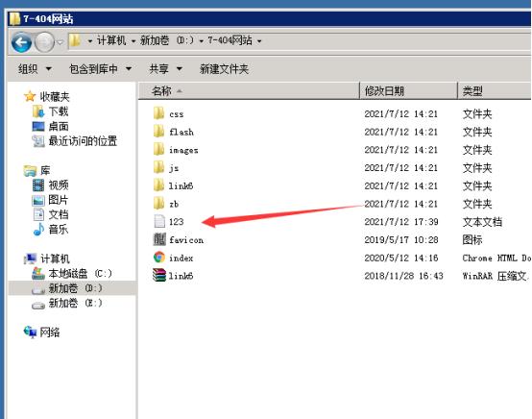
Task: Open the 包含到库中 menu
Action: point(100,69)
